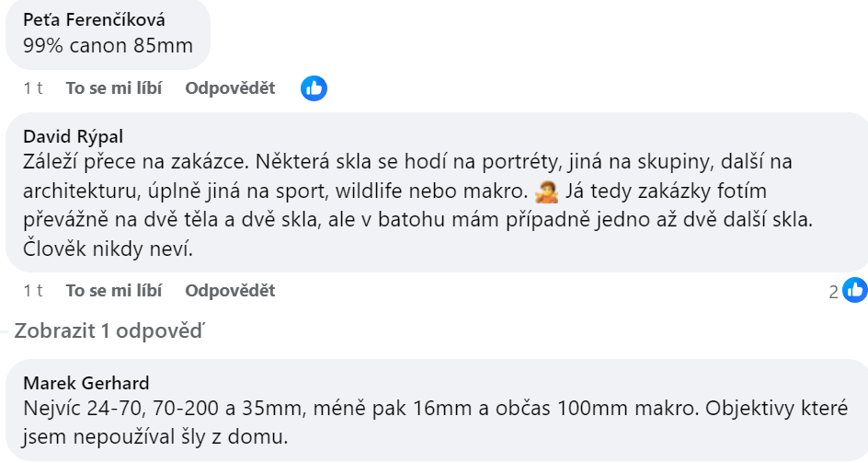Expand replies via "Zobrazit 1 odpověď"
This screenshot has height=463, width=868.
tap(109, 331)
